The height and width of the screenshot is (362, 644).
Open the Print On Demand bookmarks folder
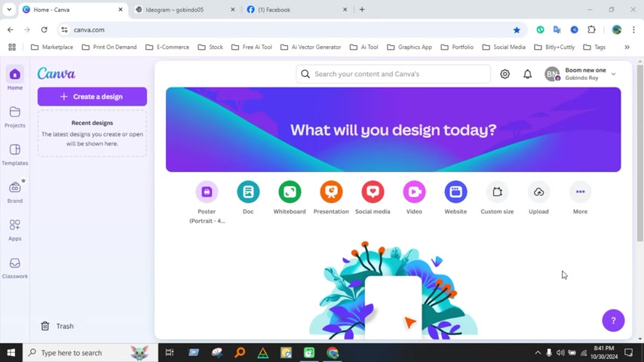[109, 48]
